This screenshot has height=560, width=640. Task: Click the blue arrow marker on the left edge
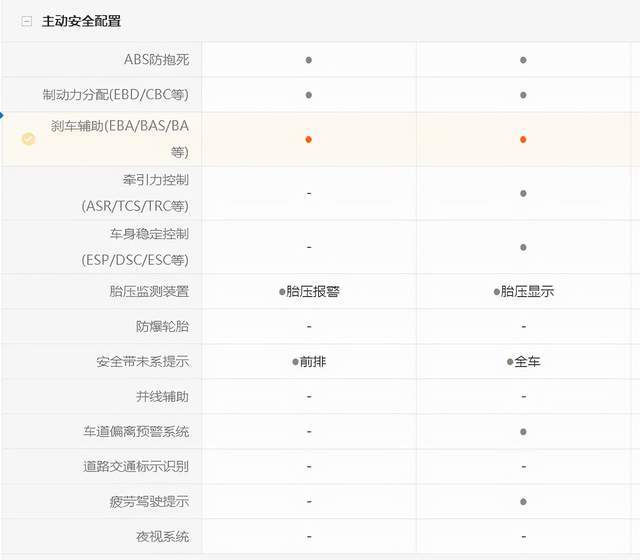tap(3, 117)
